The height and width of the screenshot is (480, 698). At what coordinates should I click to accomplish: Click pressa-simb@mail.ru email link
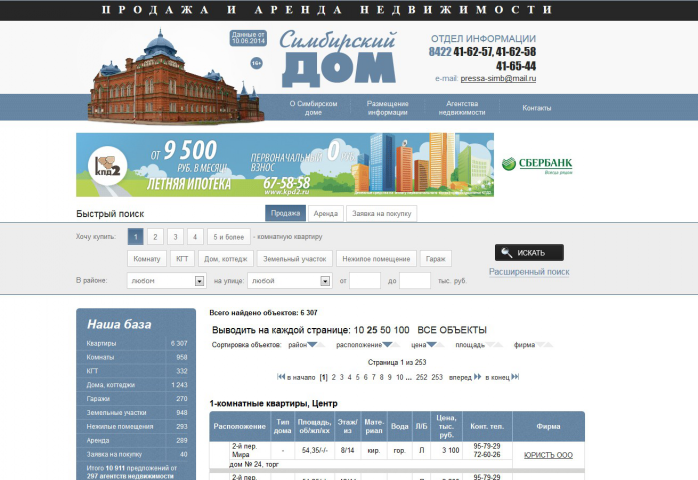pos(498,78)
